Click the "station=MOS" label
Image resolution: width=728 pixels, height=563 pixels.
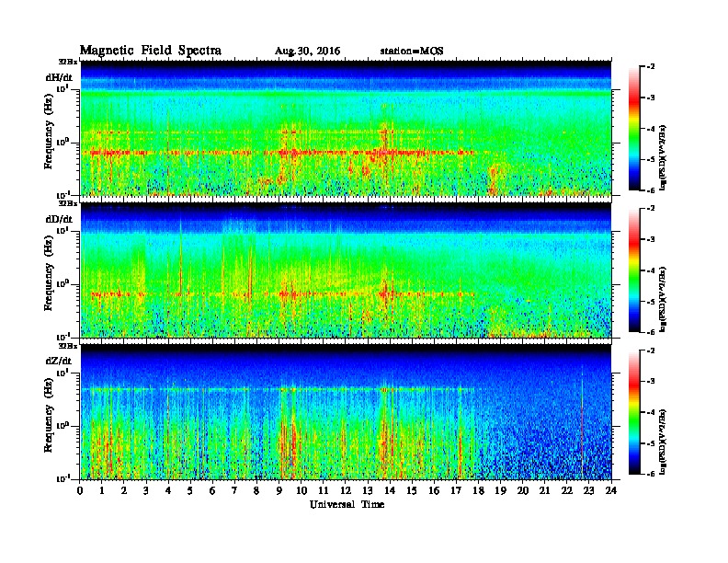click(412, 52)
